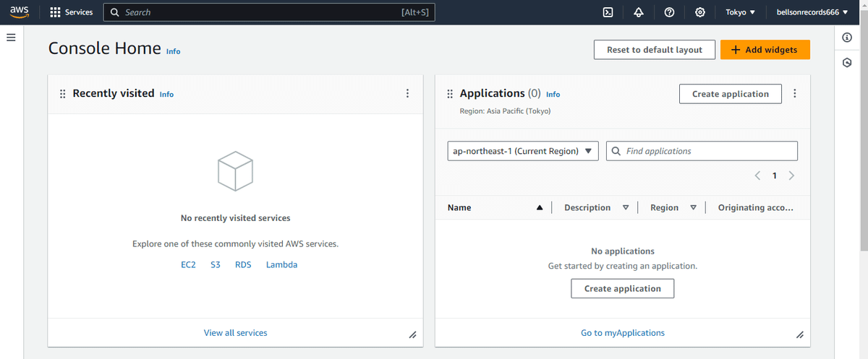Open the info panel icon on the right edge
This screenshot has width=868, height=359.
click(x=847, y=38)
